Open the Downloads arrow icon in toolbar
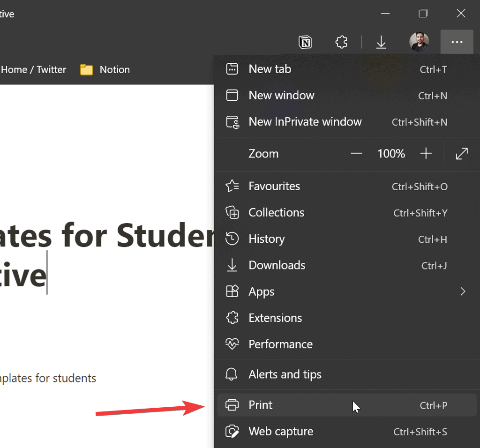The width and height of the screenshot is (480, 448). pos(381,43)
